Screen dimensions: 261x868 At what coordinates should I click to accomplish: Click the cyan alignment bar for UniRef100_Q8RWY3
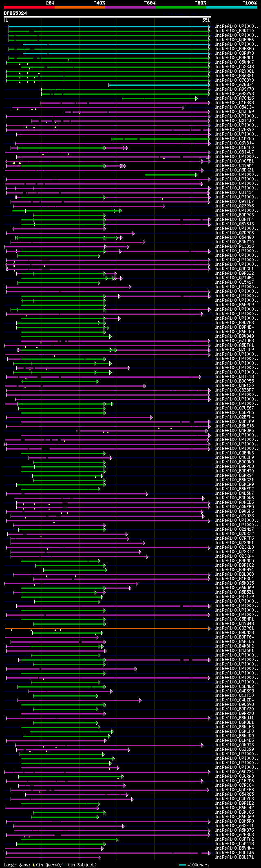(117, 53)
